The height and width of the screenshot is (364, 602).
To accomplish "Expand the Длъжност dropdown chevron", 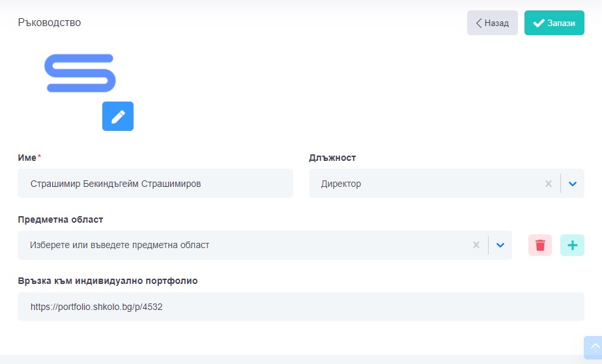I will pyautogui.click(x=573, y=184).
